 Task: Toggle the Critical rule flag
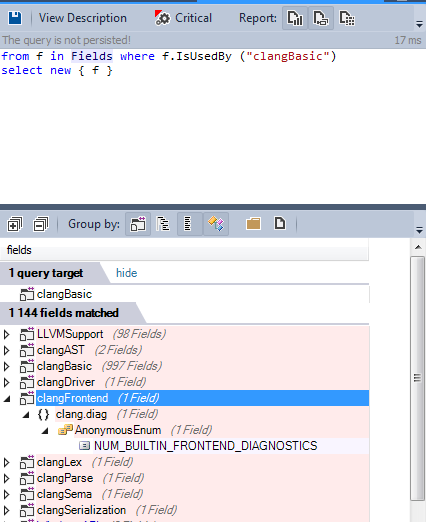pyautogui.click(x=183, y=18)
